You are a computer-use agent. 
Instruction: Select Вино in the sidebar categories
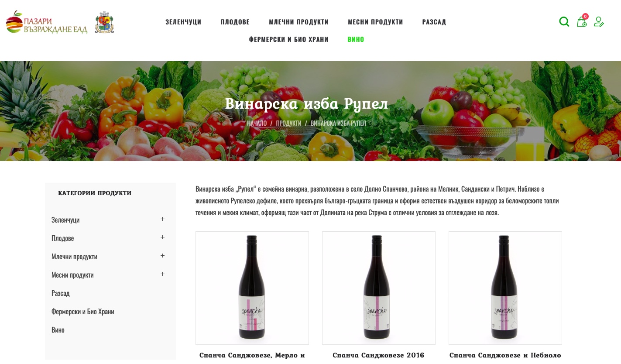58,330
